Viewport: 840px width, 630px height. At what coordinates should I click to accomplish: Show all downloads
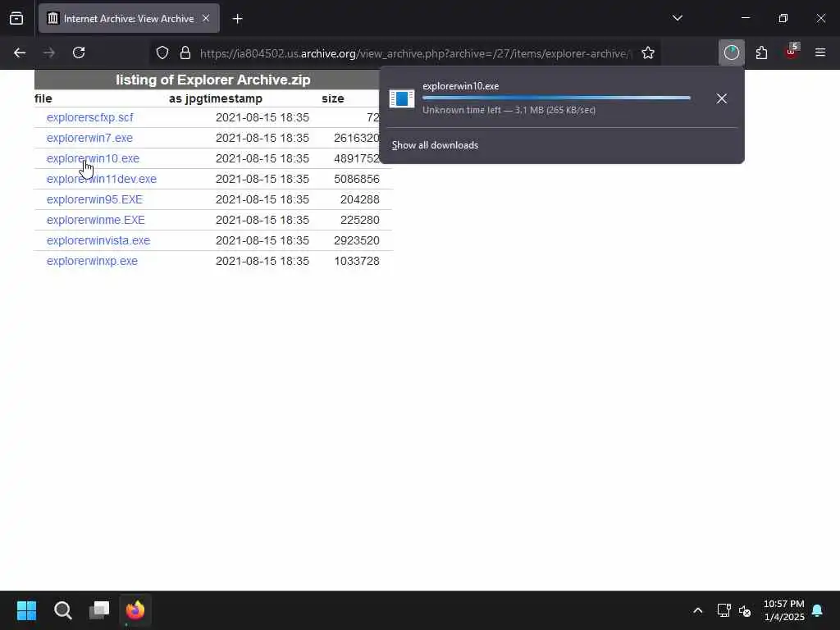tap(435, 145)
